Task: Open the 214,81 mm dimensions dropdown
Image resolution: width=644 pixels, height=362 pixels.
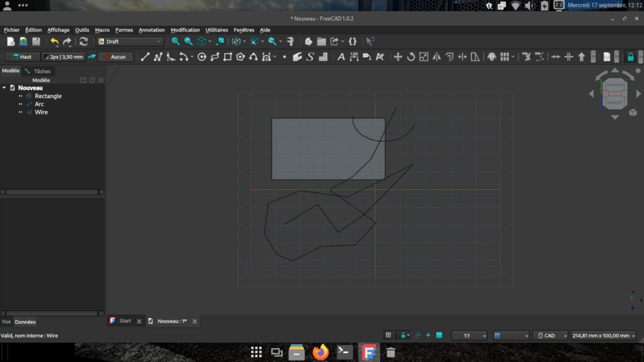Action: 603,336
